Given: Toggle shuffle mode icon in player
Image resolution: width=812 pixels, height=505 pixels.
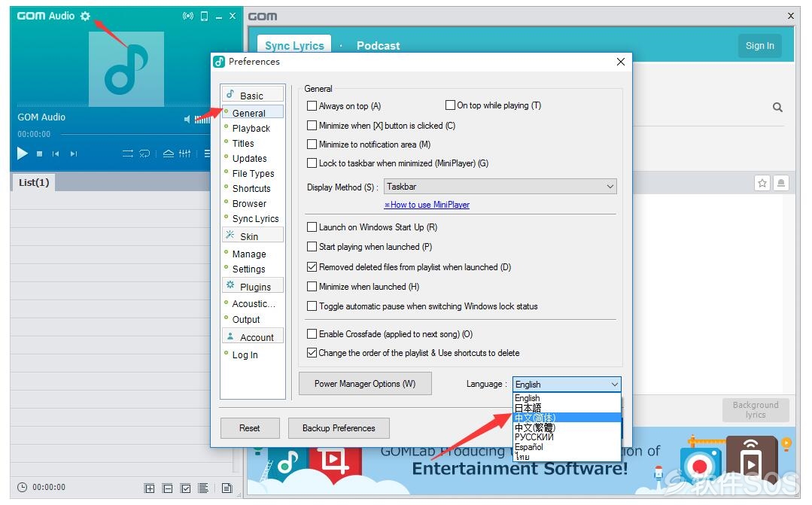Looking at the screenshot, I should 128,154.
